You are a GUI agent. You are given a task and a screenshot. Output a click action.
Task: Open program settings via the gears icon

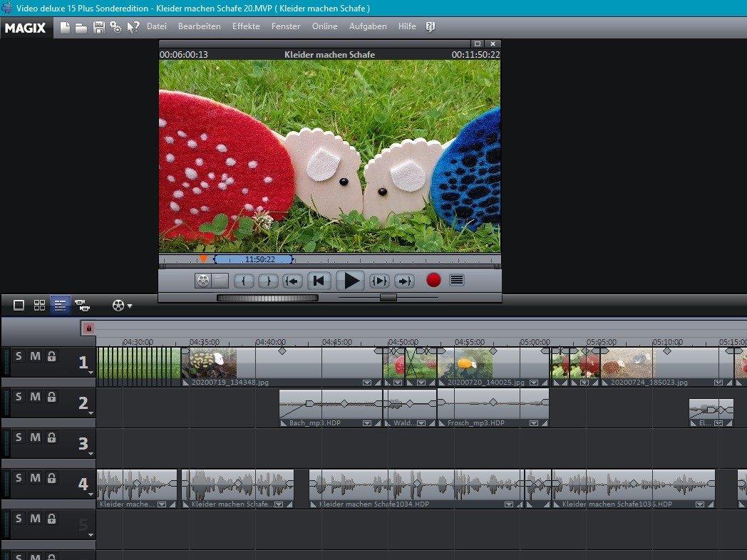pyautogui.click(x=115, y=27)
